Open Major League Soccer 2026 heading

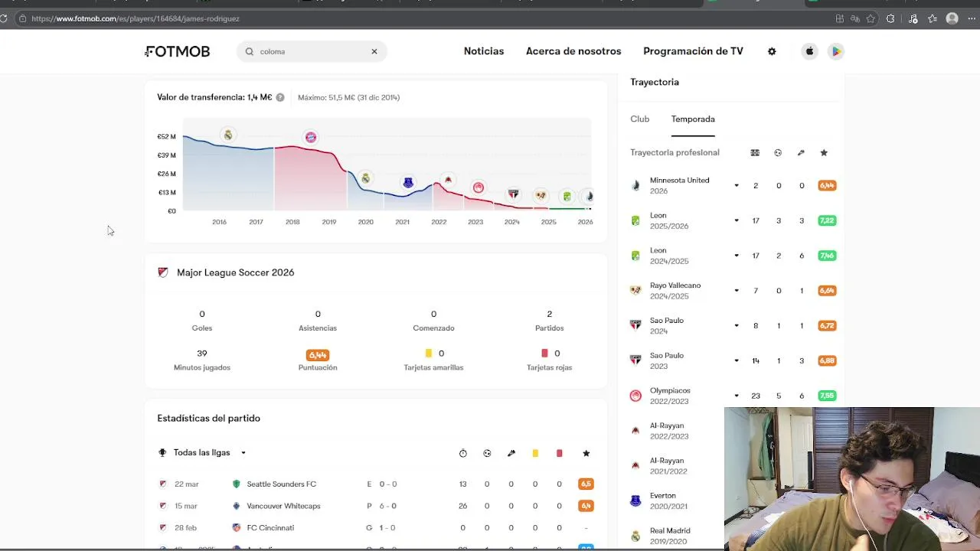[x=235, y=272]
